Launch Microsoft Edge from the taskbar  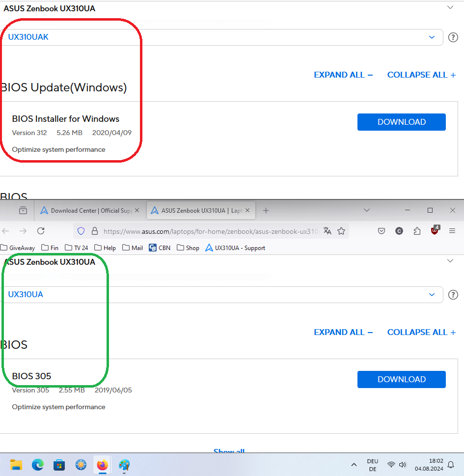[x=38, y=465]
